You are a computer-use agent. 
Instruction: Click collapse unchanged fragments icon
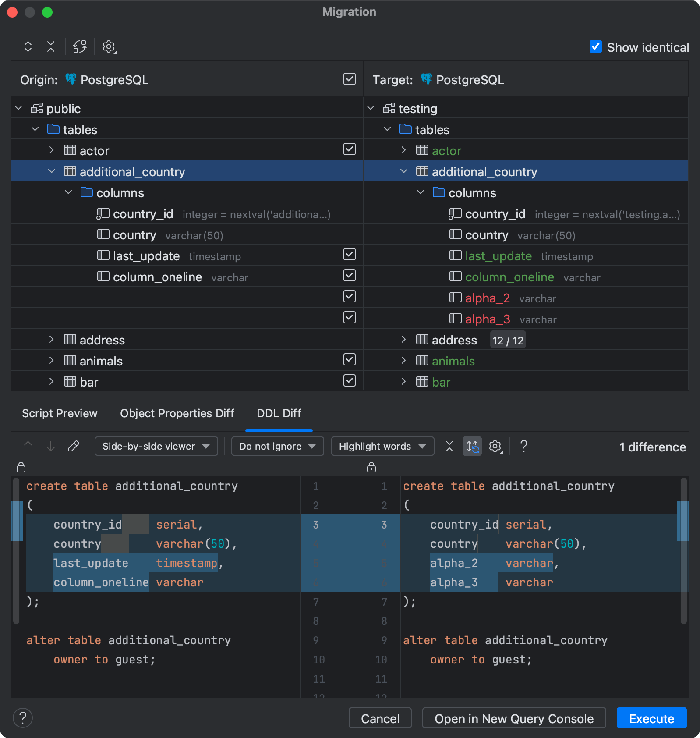click(449, 447)
